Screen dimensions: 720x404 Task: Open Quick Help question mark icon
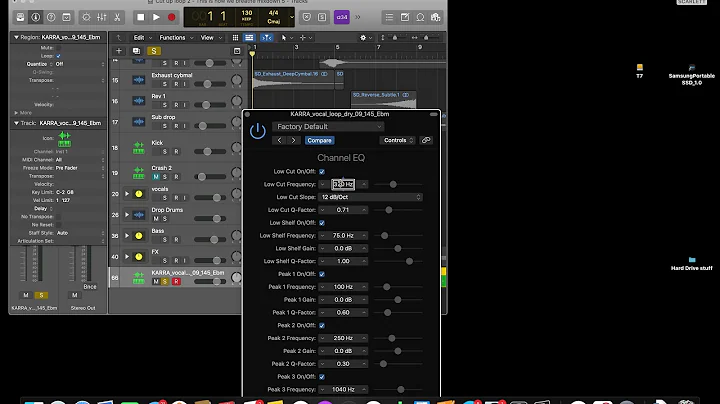pos(51,17)
